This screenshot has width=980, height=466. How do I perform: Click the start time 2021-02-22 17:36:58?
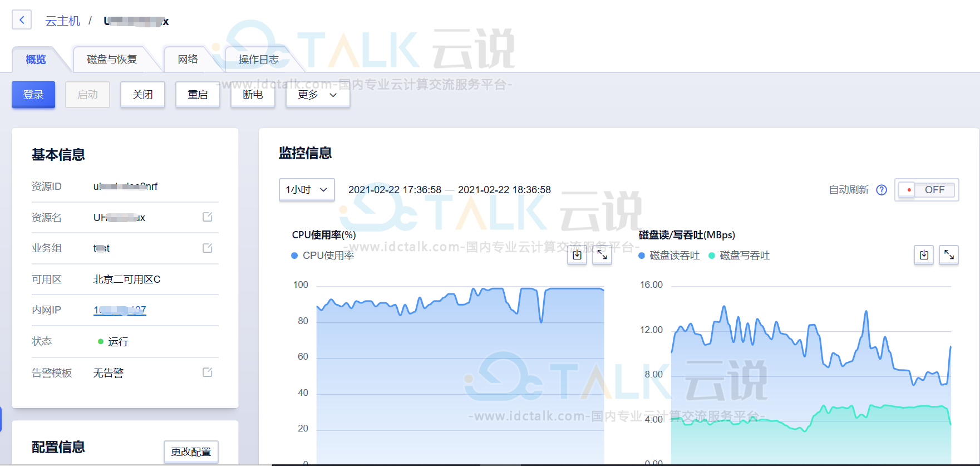click(395, 190)
